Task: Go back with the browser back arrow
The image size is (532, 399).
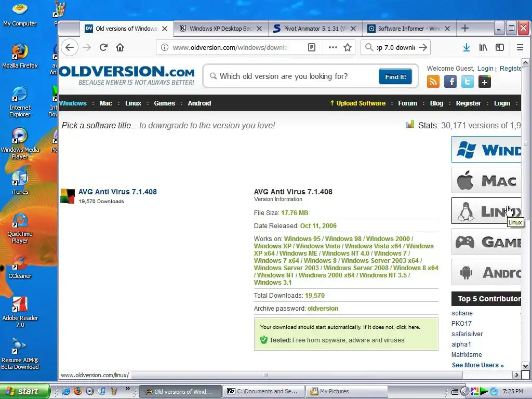Action: pos(70,47)
